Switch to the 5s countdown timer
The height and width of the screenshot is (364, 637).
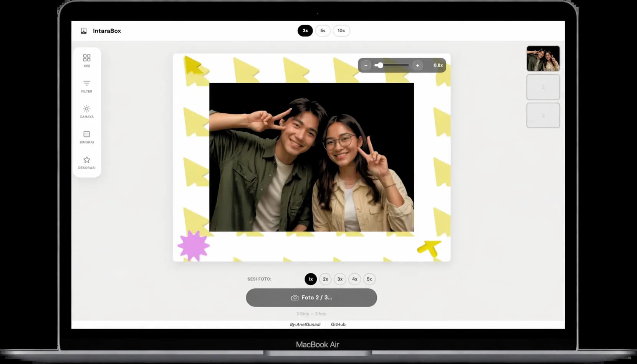(x=323, y=30)
